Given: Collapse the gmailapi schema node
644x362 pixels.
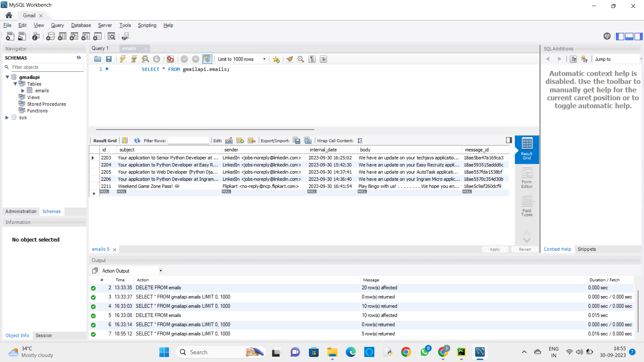Looking at the screenshot, I should [x=7, y=77].
